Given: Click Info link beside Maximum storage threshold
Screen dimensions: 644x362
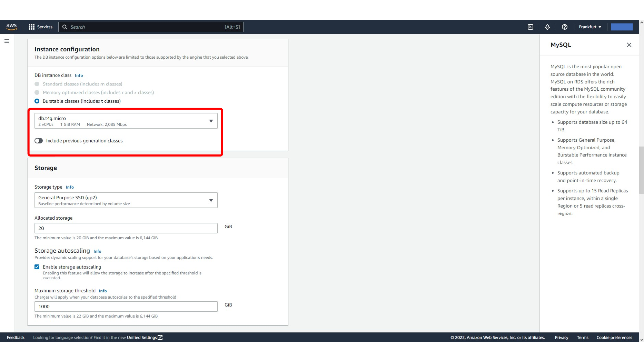Looking at the screenshot, I should point(103,291).
